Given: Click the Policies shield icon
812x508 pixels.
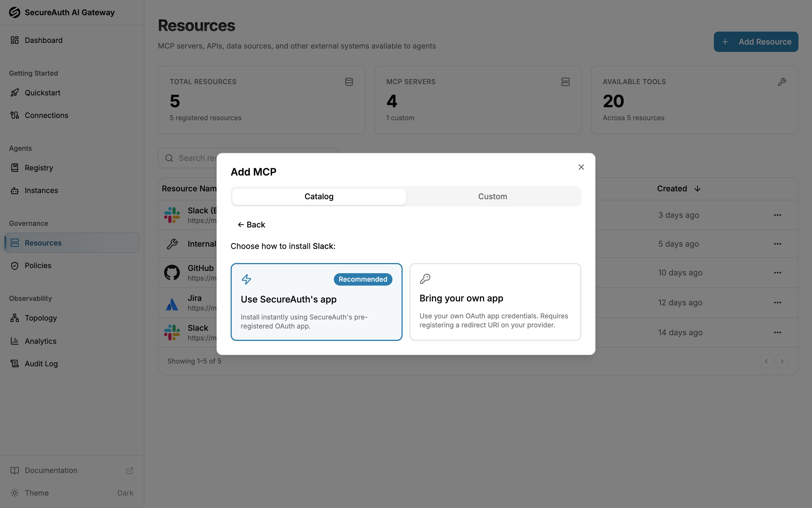Looking at the screenshot, I should tap(14, 265).
